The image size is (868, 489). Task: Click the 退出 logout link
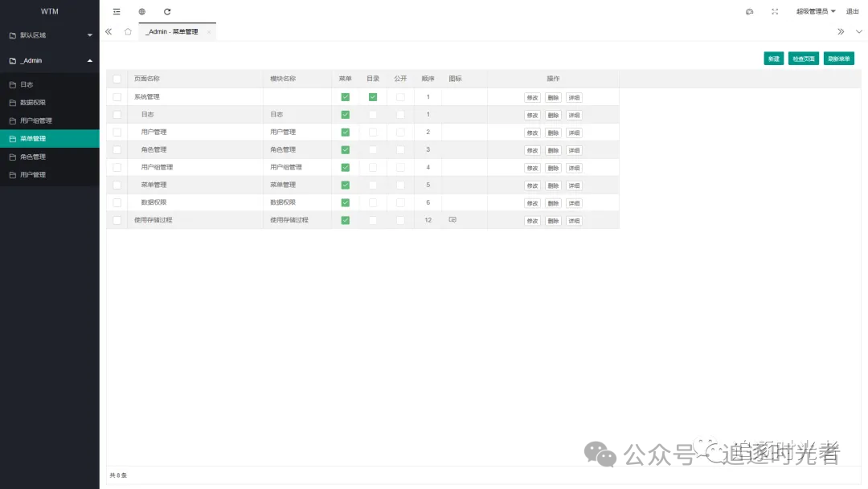(852, 11)
